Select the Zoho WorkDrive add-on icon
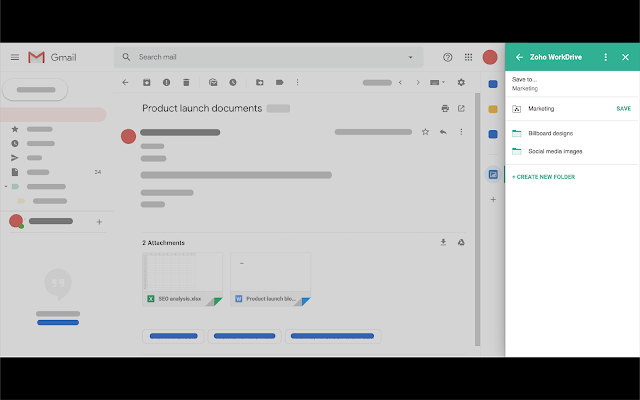Viewport: 640px width, 400px height. click(493, 175)
